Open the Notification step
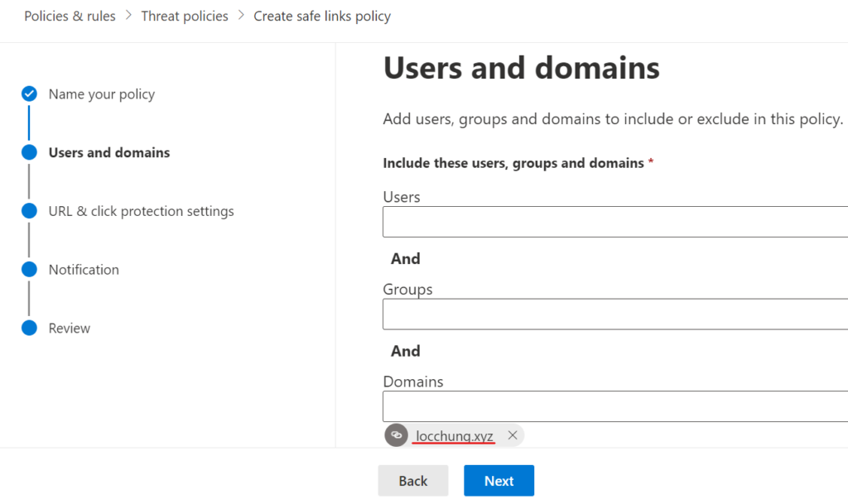Image resolution: width=848 pixels, height=504 pixels. (84, 270)
